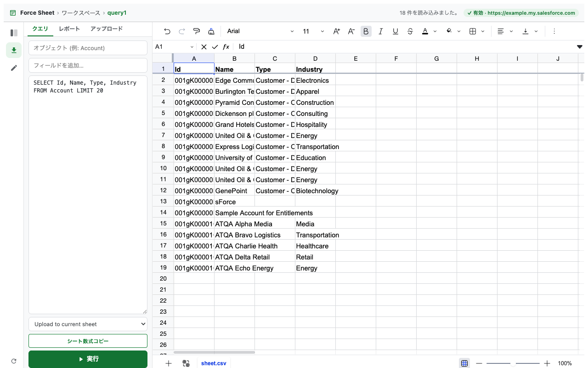The width and height of the screenshot is (588, 368).
Task: Activate the format painter tool
Action: (197, 31)
